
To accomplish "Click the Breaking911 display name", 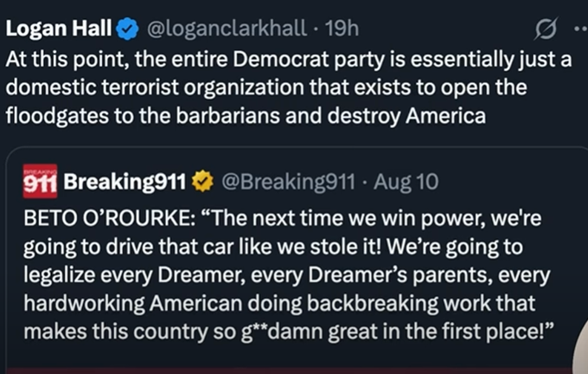I will 125,181.
